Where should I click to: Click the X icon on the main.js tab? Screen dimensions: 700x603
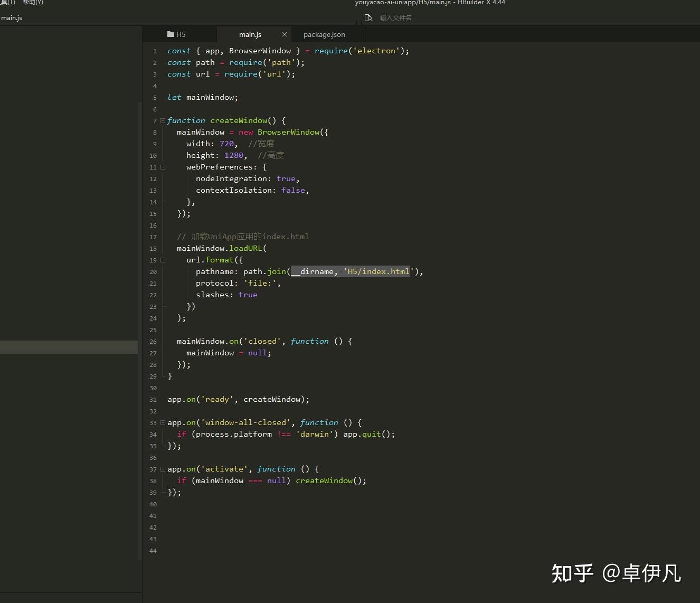click(x=284, y=34)
